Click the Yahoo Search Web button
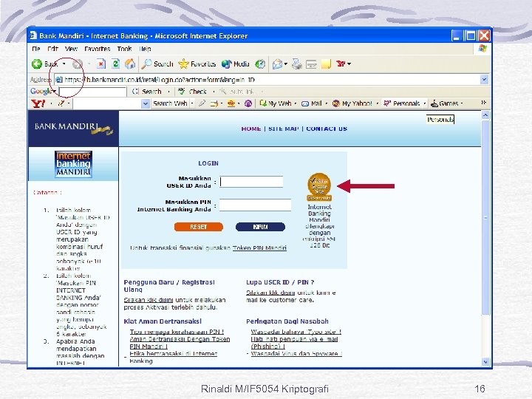 170,103
